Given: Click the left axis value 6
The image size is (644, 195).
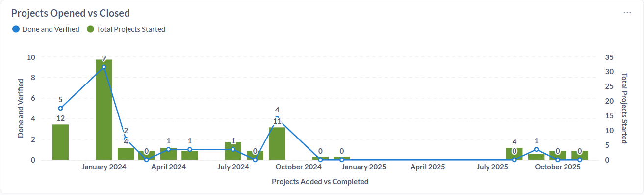Looking at the screenshot, I should point(33,98).
